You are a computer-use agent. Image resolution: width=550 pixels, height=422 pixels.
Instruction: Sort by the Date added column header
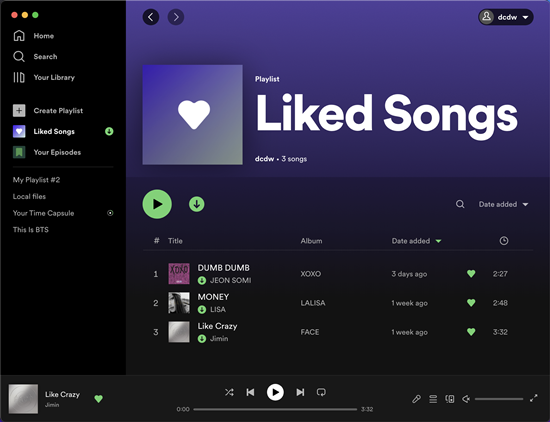[416, 241]
